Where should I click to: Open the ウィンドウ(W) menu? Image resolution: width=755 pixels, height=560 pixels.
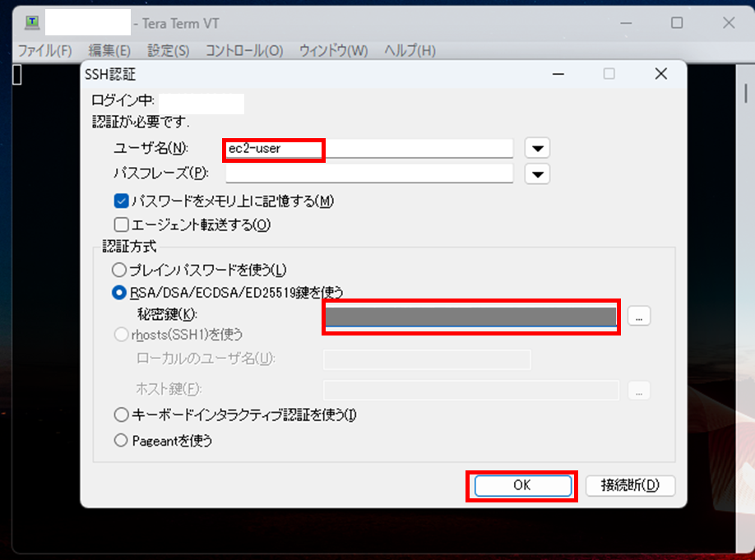click(333, 50)
